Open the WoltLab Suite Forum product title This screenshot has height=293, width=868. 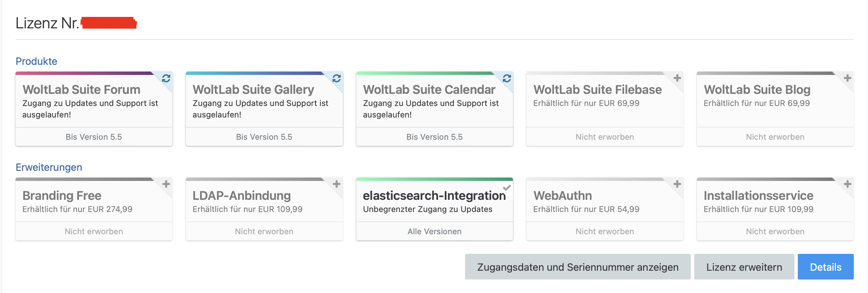click(81, 90)
